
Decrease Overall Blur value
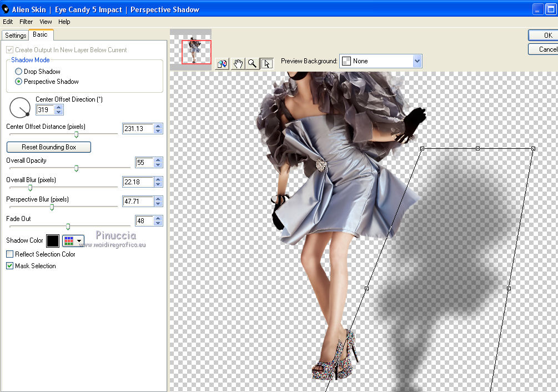point(158,184)
